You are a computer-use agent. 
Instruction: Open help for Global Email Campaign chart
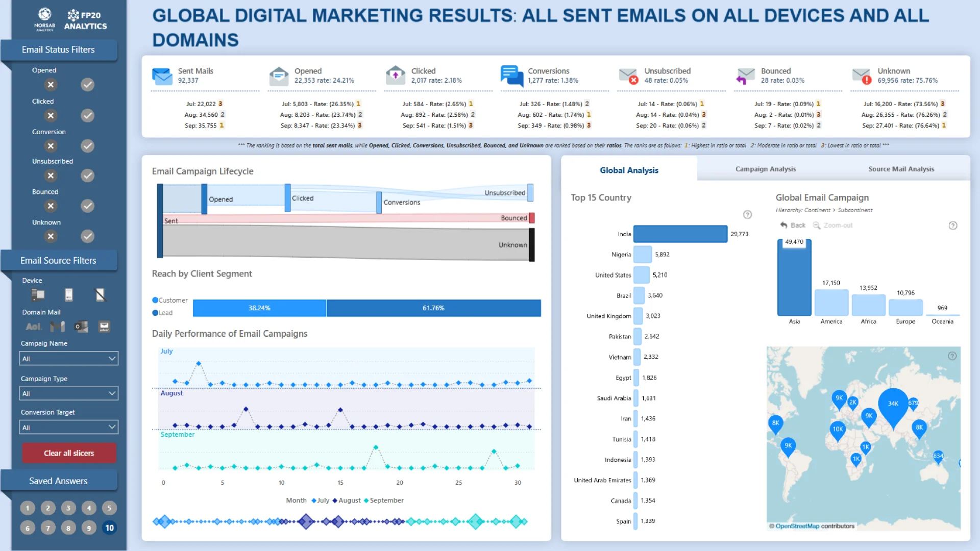[952, 226]
